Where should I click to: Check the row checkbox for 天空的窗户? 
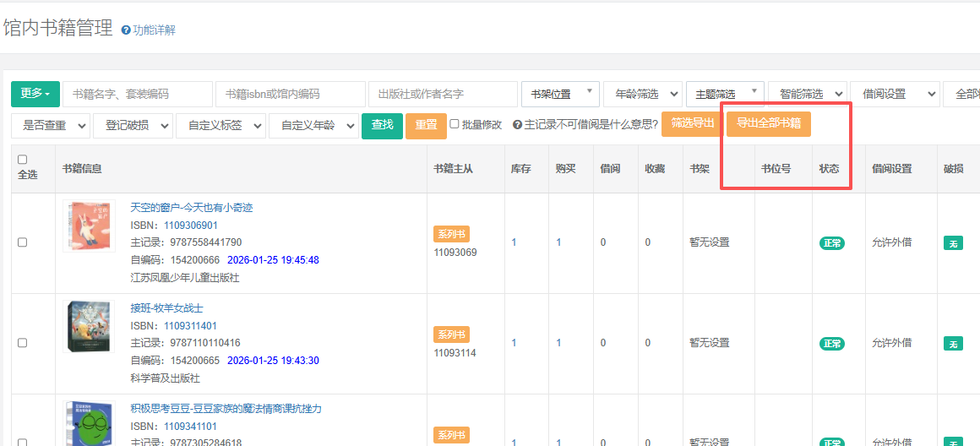click(23, 242)
